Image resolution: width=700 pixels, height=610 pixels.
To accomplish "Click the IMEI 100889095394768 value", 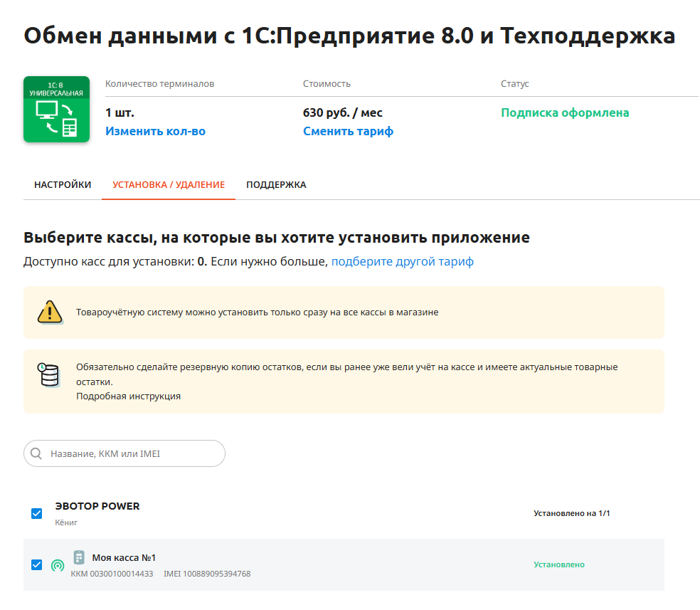I will tap(207, 574).
